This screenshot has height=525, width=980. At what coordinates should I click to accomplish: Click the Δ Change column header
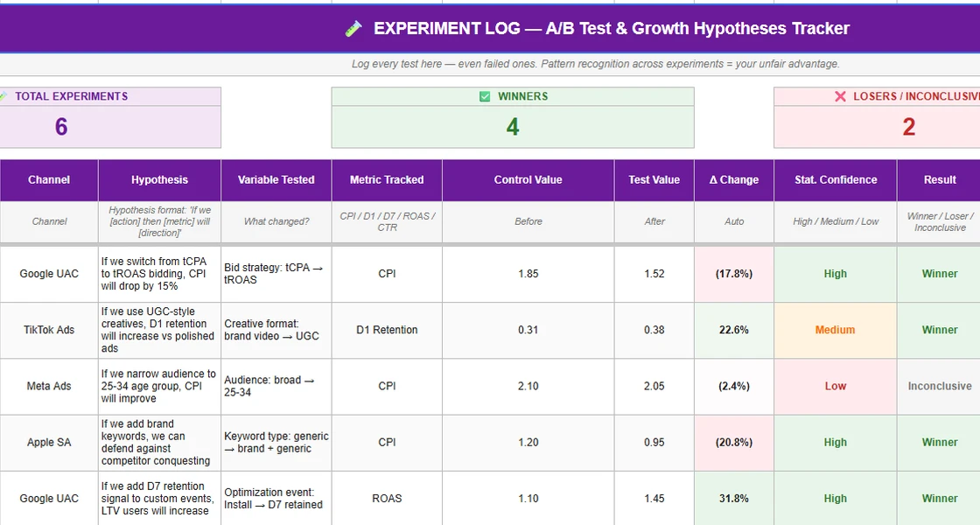click(734, 180)
